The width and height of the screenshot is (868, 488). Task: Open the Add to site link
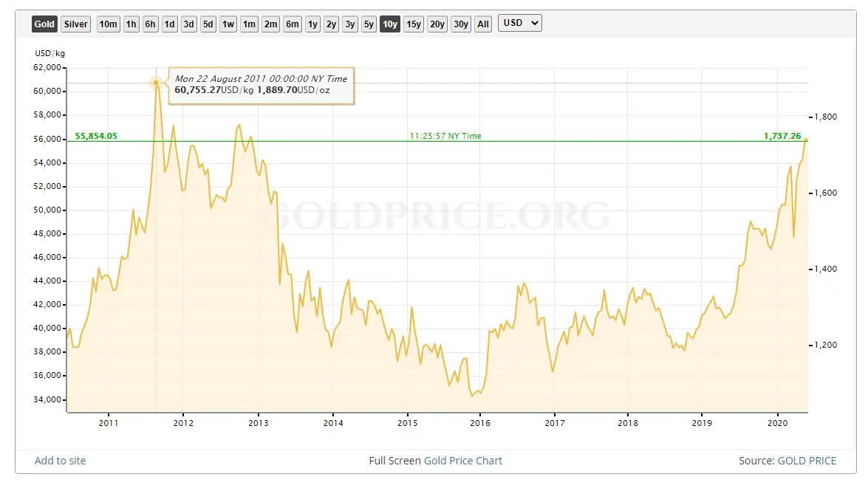pos(61,461)
